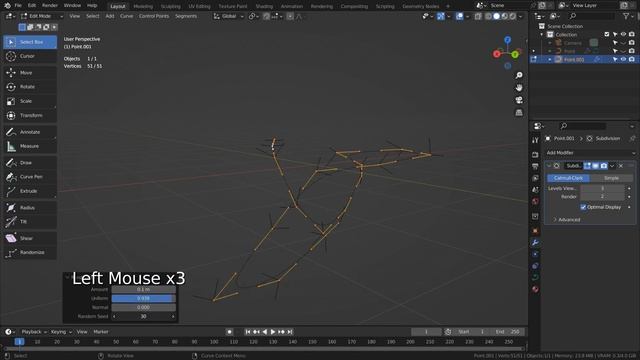Click the blue Z axis gizmo ball
Screen dimensions: 640x360
[x=507, y=40]
